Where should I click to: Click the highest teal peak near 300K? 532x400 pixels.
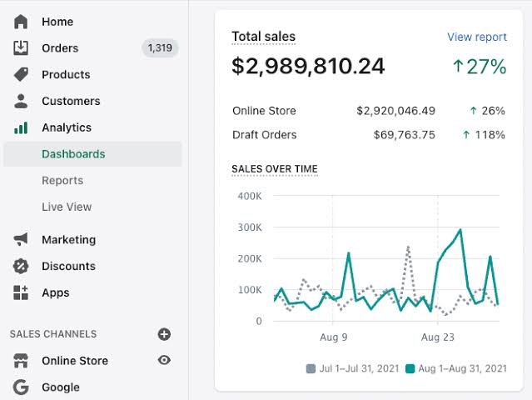click(x=460, y=230)
